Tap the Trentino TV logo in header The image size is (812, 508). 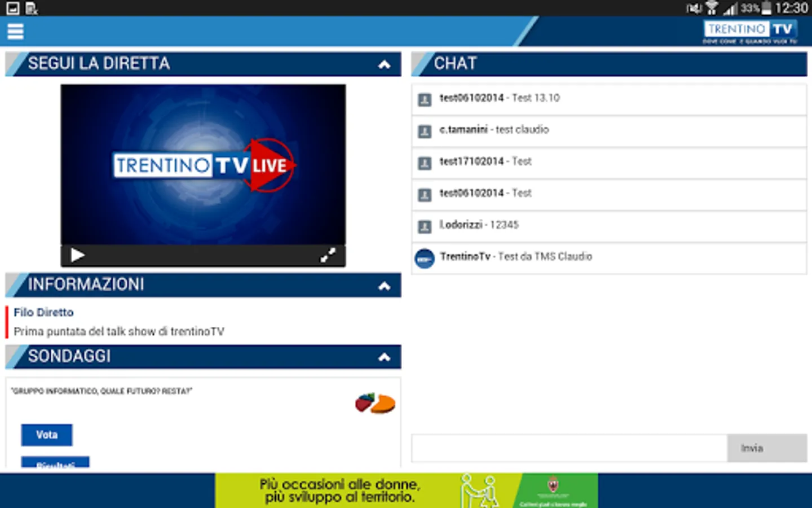750,32
